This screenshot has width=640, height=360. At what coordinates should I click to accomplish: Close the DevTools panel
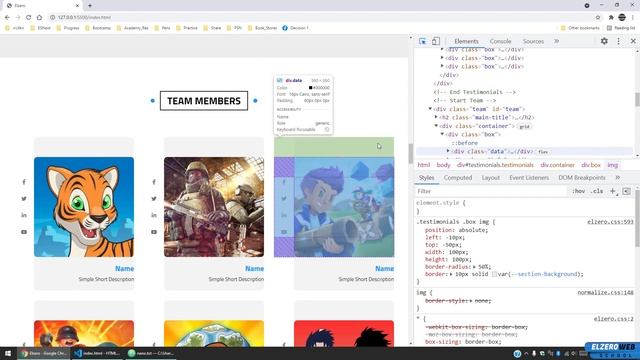click(x=633, y=41)
